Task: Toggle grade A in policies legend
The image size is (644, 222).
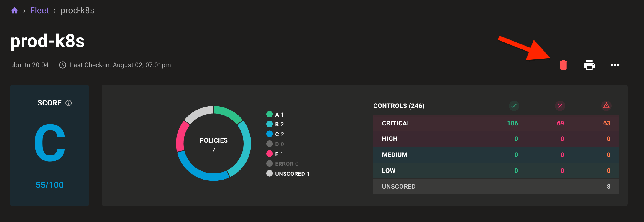Action: [275, 115]
